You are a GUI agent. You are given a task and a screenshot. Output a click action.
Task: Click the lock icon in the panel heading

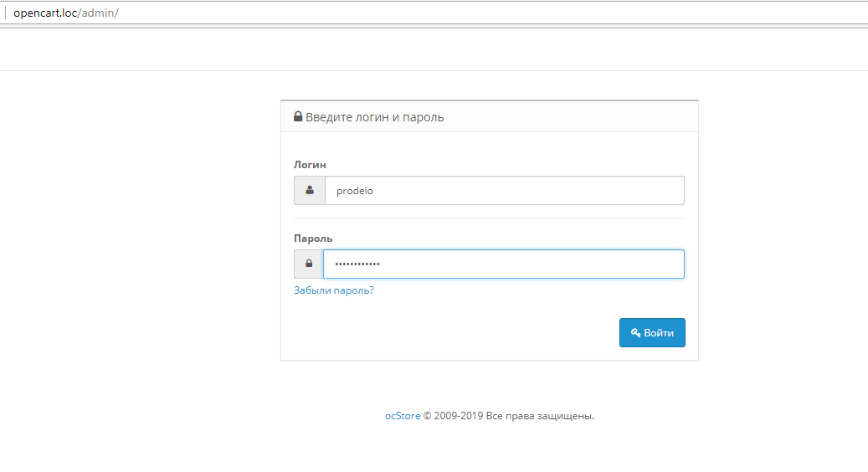(x=297, y=117)
